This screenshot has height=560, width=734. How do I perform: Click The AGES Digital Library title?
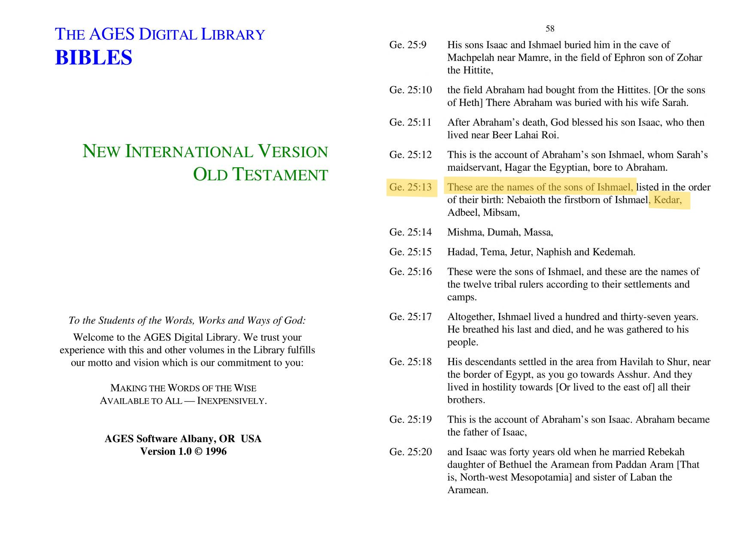point(160,34)
